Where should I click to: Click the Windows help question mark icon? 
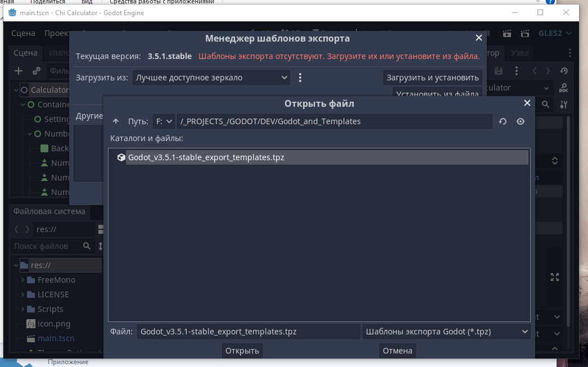tap(550, 2)
